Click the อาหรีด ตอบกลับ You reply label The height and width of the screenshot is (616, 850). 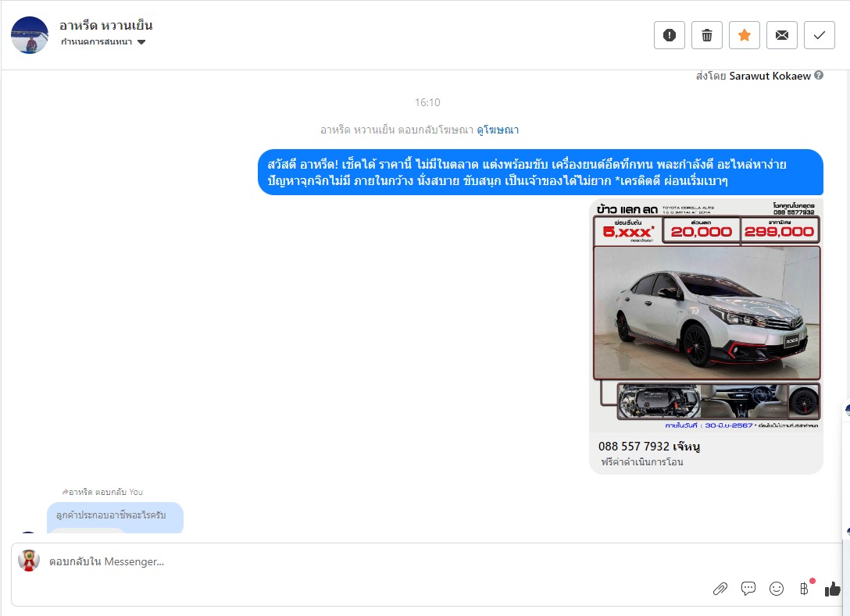click(102, 492)
